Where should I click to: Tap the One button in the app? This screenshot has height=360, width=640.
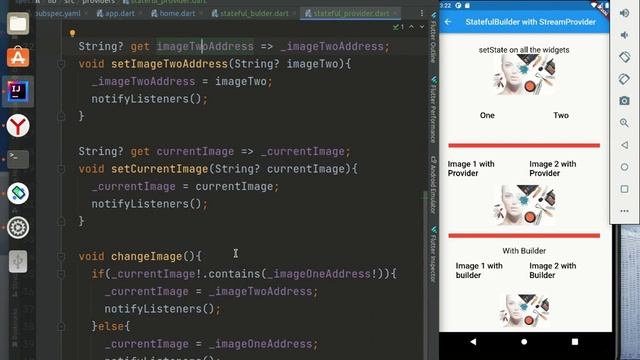tap(487, 116)
